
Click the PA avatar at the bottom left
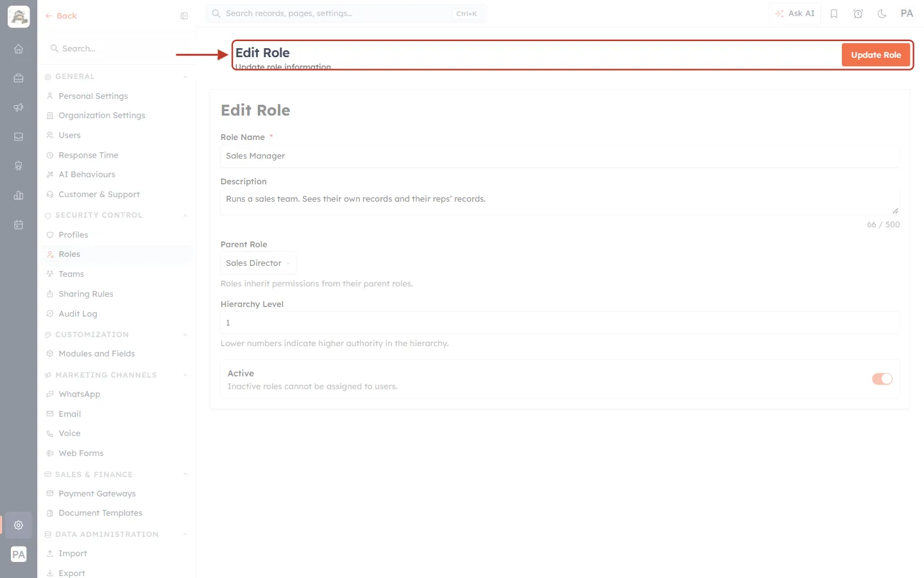[19, 554]
